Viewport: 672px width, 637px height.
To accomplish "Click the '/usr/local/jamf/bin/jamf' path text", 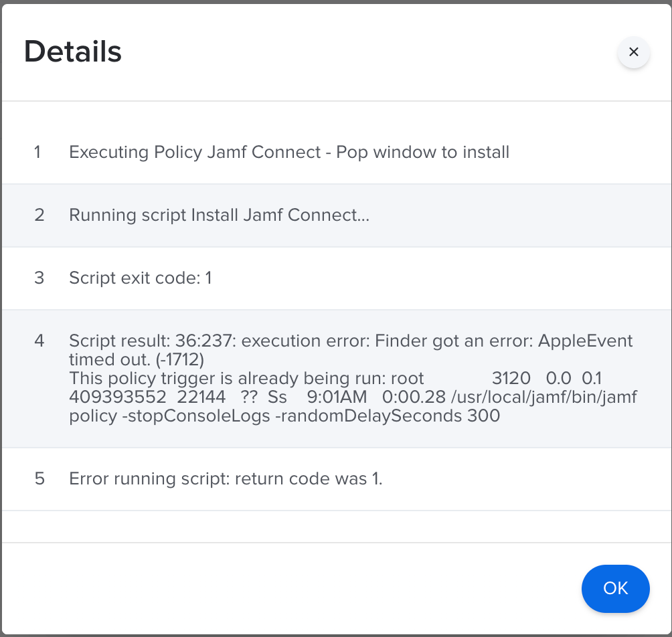I will (544, 397).
